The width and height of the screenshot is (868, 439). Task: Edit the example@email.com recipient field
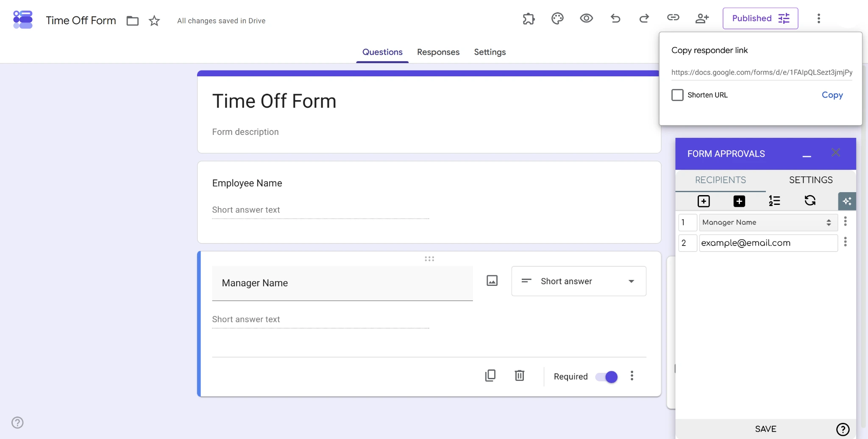pos(768,243)
